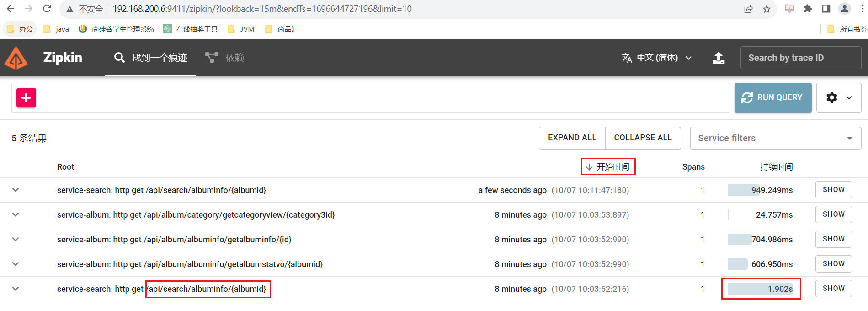Click SHOW for the 24.757ms trace
Image resolution: width=868 pixels, height=311 pixels.
pyautogui.click(x=833, y=214)
